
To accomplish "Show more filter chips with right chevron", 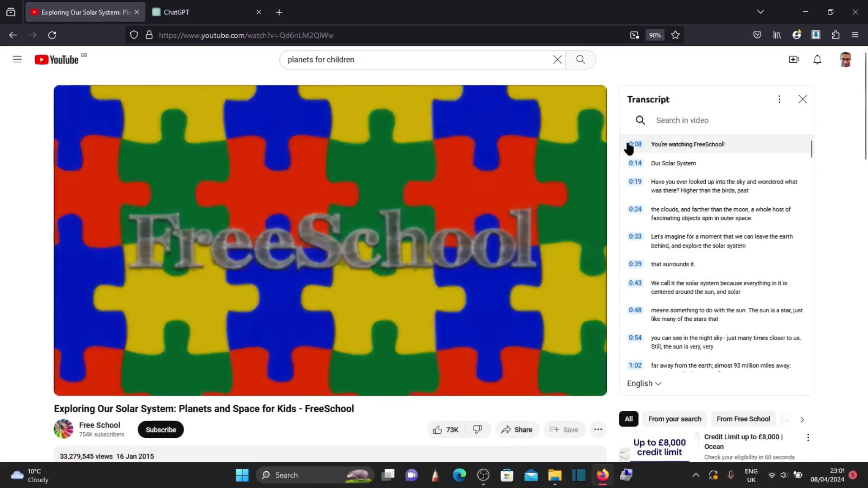I will pyautogui.click(x=802, y=420).
